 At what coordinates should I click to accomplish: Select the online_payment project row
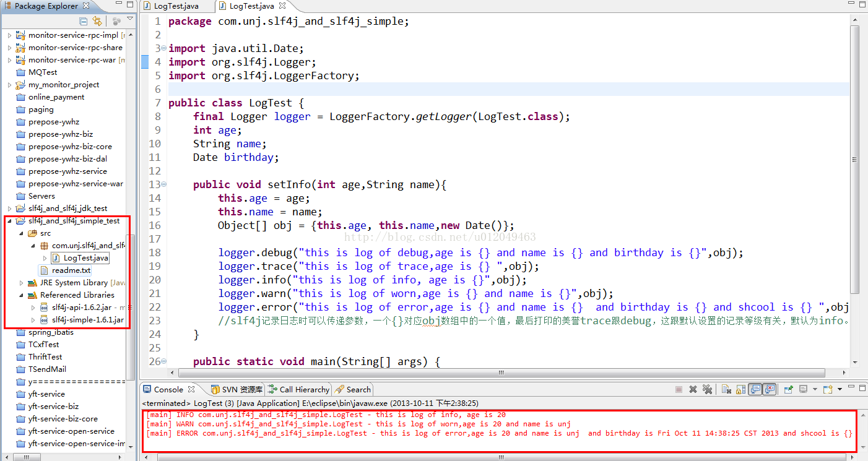[x=56, y=97]
